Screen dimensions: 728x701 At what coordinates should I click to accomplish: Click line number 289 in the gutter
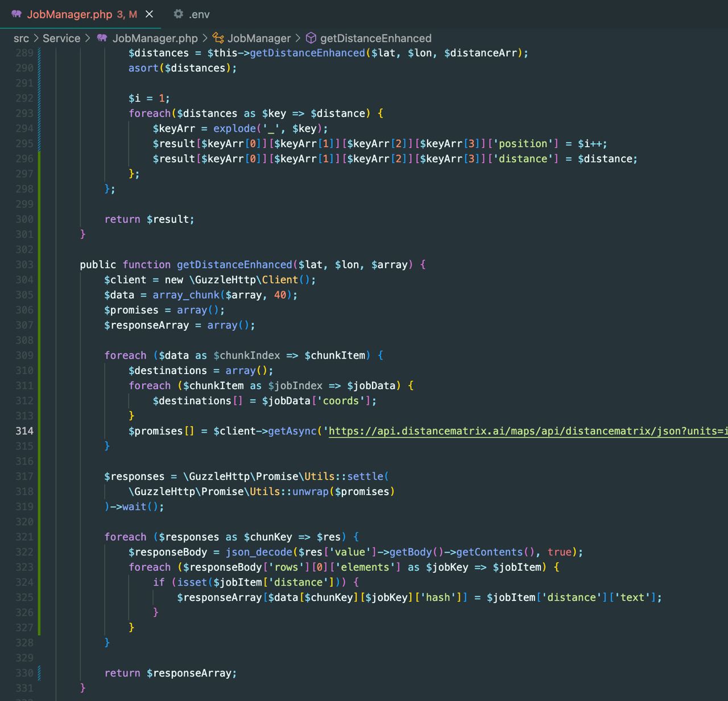[x=24, y=53]
